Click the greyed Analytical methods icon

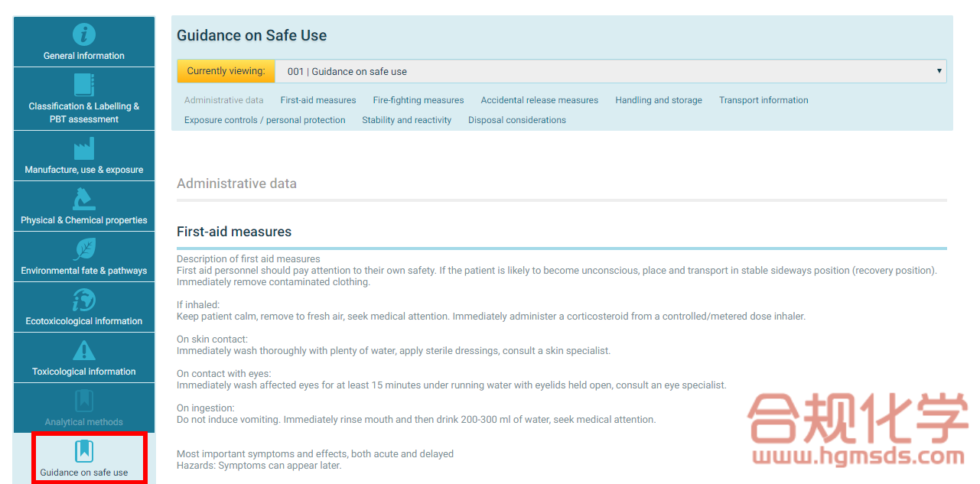tap(84, 401)
